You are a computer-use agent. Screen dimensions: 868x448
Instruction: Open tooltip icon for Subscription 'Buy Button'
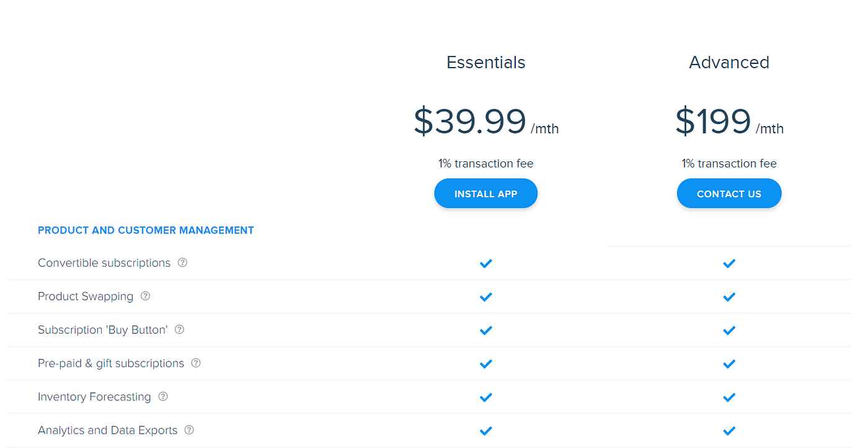pos(180,329)
